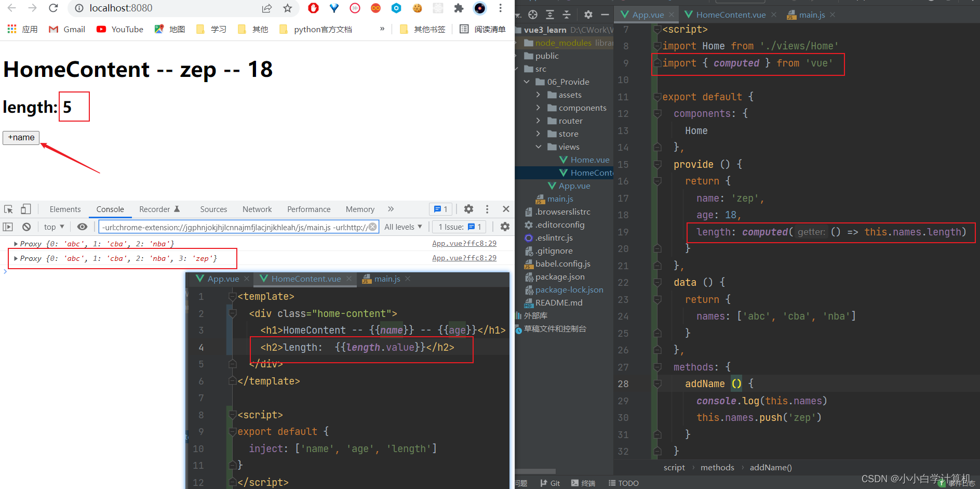Open the 终端 terminal tool window
Viewport: 980px width, 489px height.
[583, 483]
